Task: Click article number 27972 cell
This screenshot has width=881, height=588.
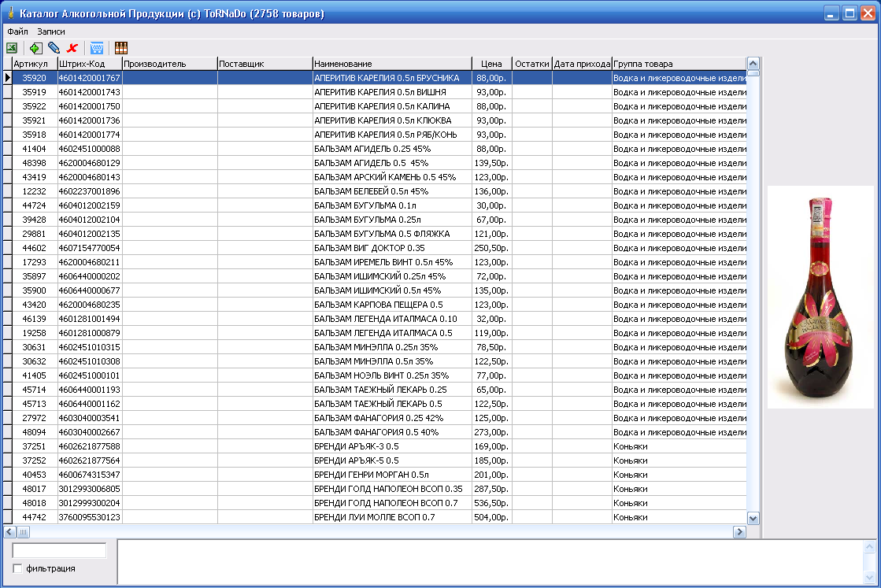Action: click(x=35, y=418)
